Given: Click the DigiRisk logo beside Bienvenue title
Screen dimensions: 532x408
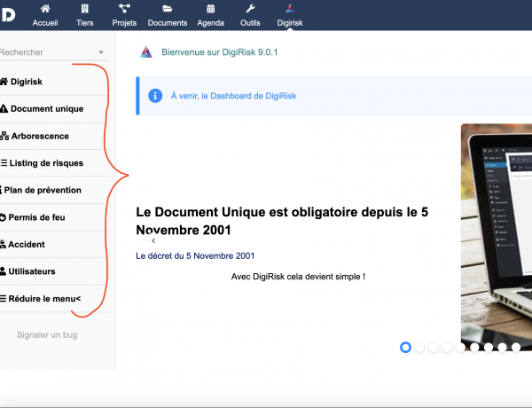Looking at the screenshot, I should point(146,52).
